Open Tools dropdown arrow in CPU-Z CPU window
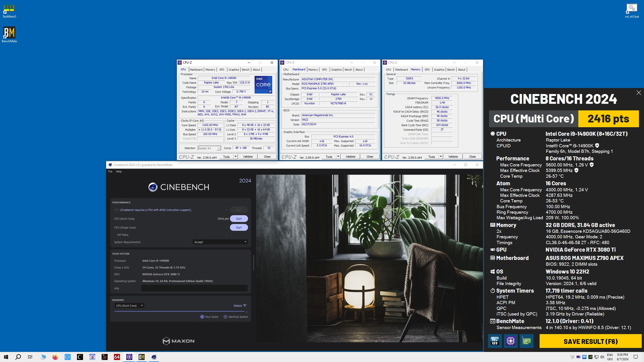The height and width of the screenshot is (362, 644). (x=235, y=156)
